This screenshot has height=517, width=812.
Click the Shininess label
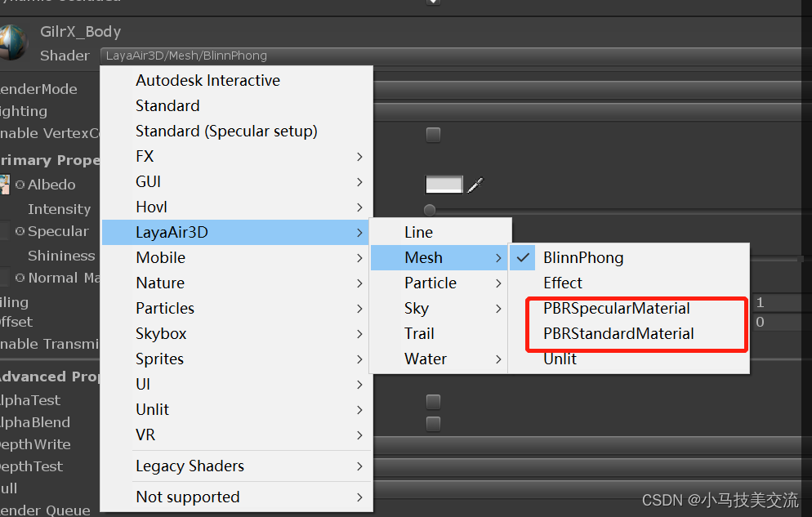point(61,256)
